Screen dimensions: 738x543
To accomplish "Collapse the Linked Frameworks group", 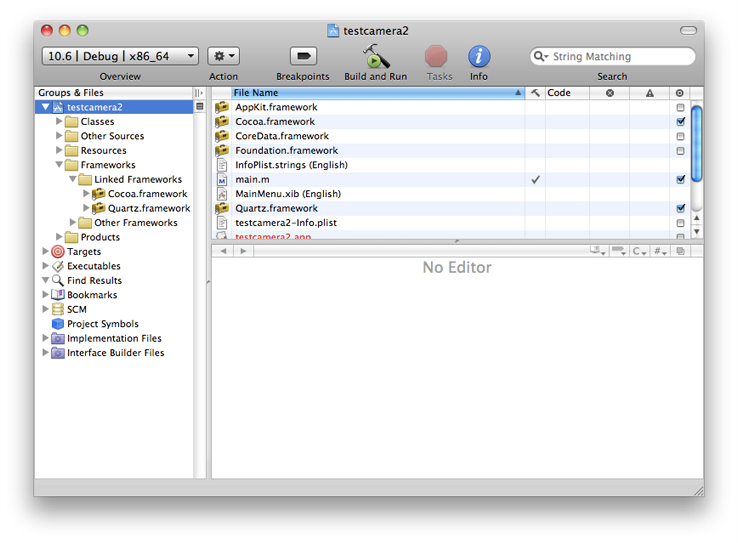I will tap(74, 180).
